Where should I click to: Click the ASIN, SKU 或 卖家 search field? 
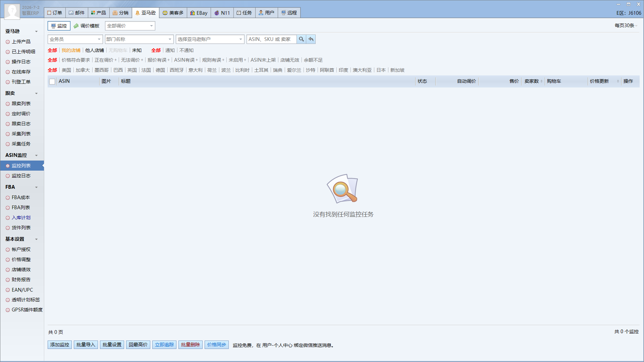click(x=271, y=39)
